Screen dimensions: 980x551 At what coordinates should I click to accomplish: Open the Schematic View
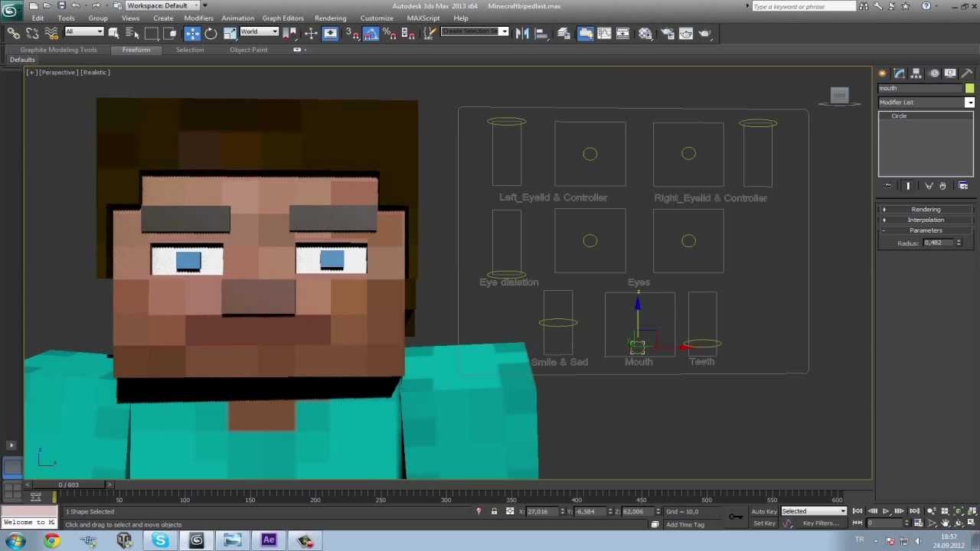[x=623, y=33]
